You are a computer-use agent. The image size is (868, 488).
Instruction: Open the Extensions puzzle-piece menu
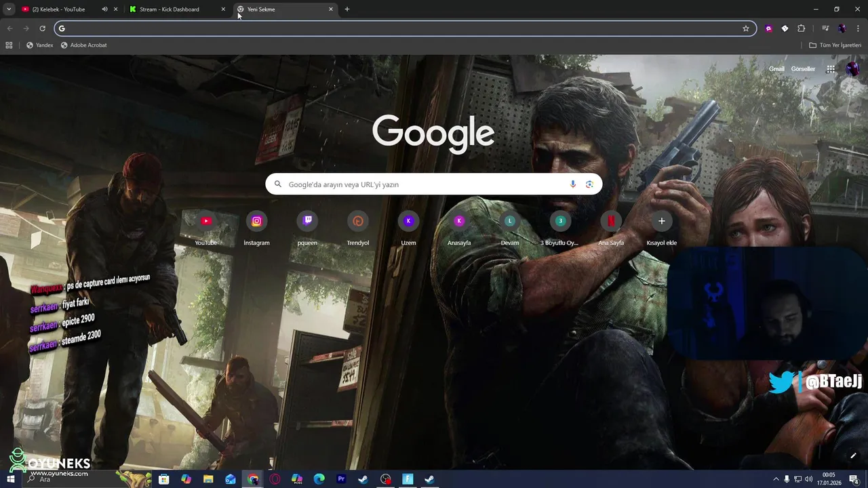tap(802, 28)
